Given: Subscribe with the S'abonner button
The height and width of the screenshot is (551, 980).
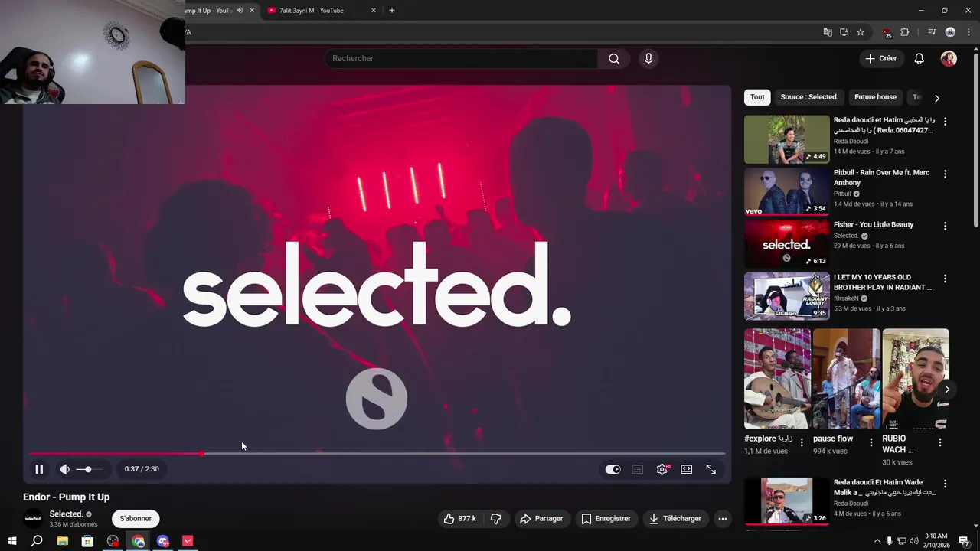Looking at the screenshot, I should tap(136, 519).
